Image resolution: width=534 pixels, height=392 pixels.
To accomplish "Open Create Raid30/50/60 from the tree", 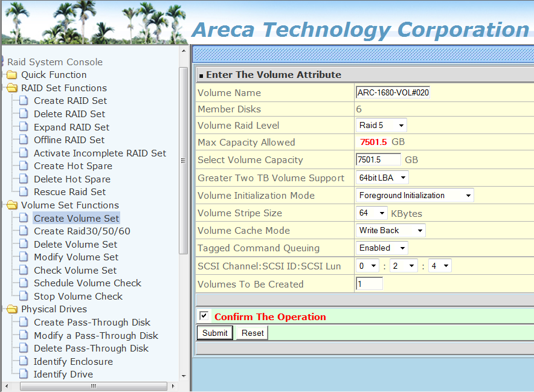I will 82,231.
